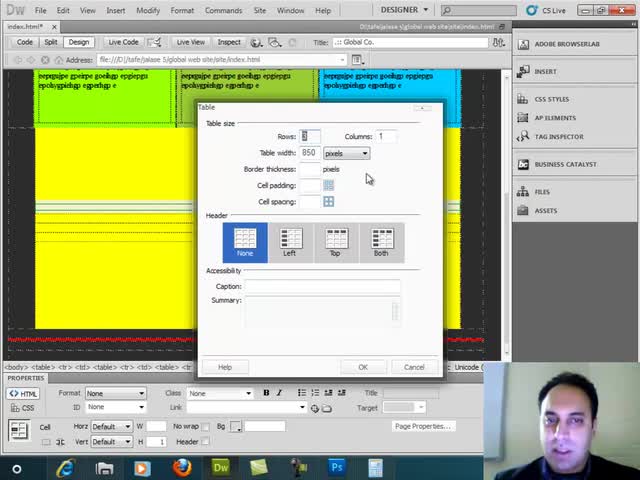Viewport: 640px width, 480px height.
Task: Switch to Split view
Action: (51, 42)
